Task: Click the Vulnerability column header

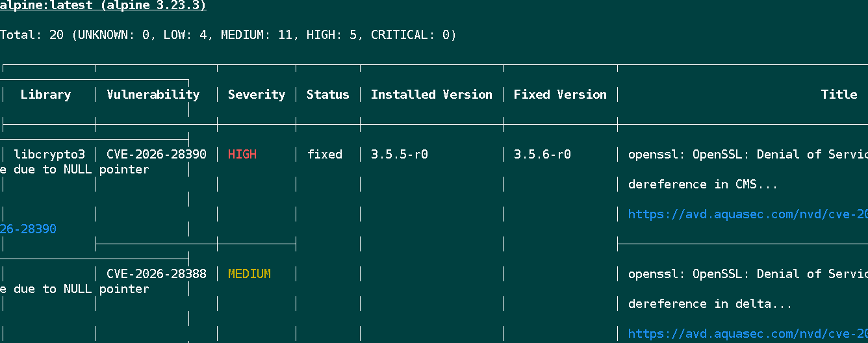Action: click(x=153, y=95)
